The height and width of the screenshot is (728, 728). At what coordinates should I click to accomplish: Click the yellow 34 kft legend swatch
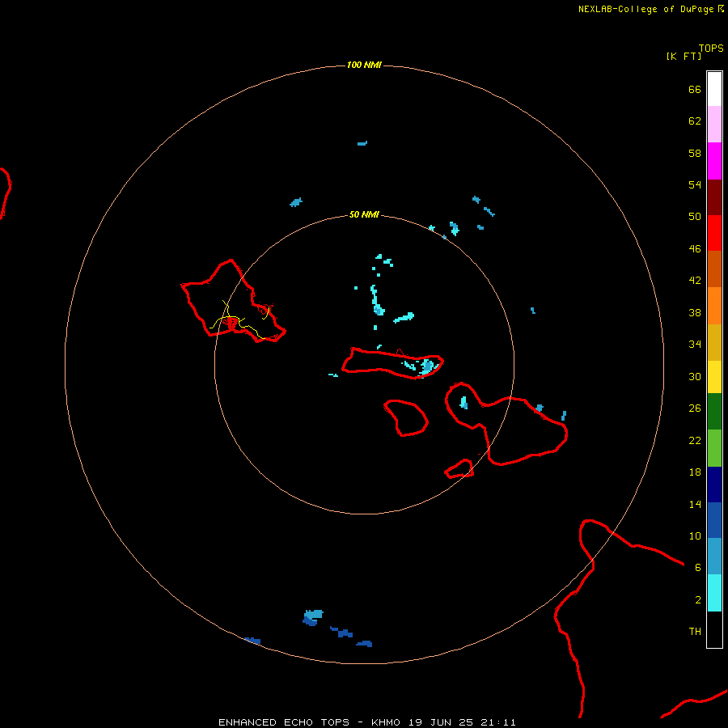pyautogui.click(x=714, y=376)
